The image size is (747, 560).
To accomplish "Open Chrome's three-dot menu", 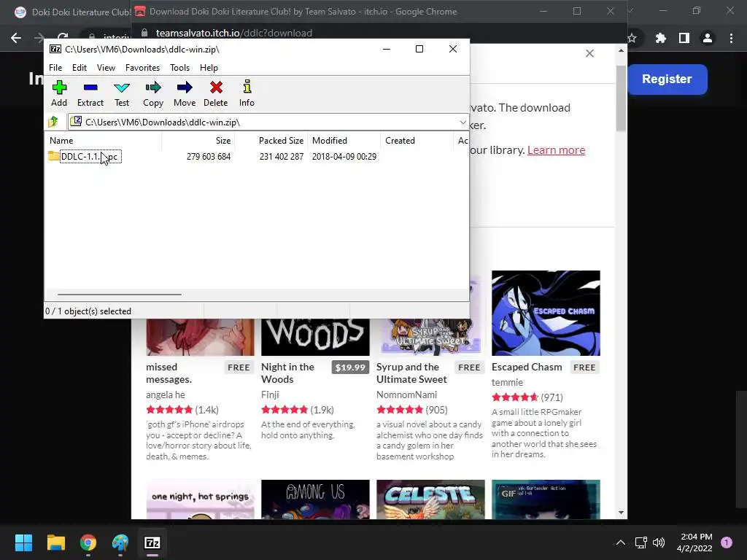I will 731,38.
